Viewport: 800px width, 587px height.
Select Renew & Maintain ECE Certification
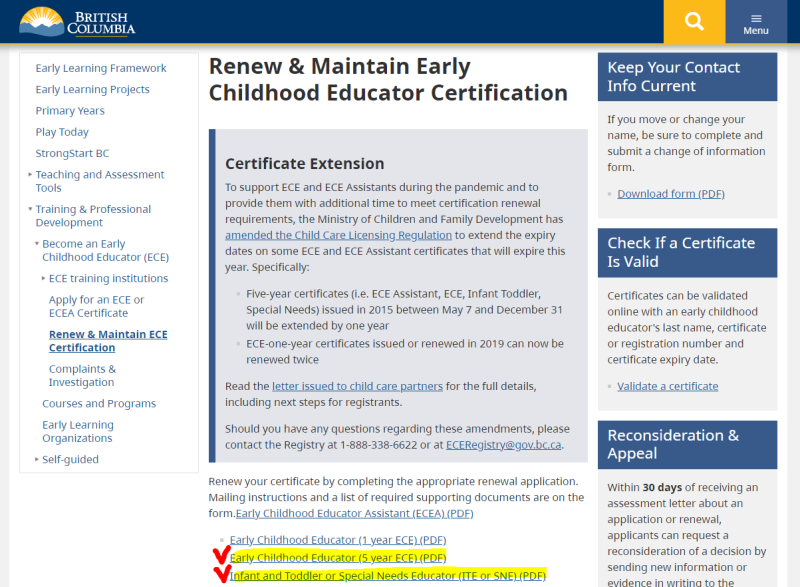point(108,341)
